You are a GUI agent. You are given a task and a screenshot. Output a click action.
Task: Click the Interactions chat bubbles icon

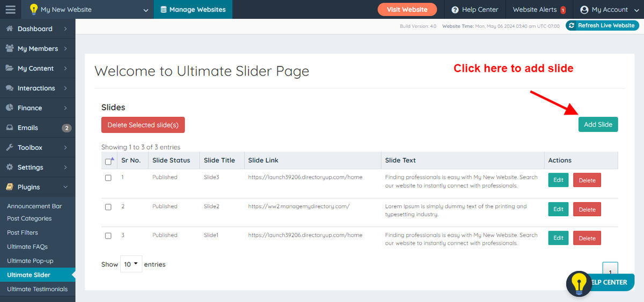pyautogui.click(x=10, y=88)
